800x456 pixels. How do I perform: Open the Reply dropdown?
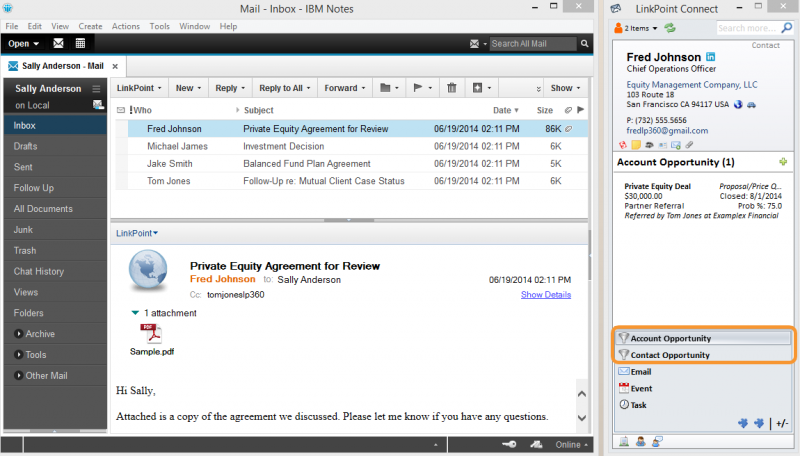coord(230,88)
